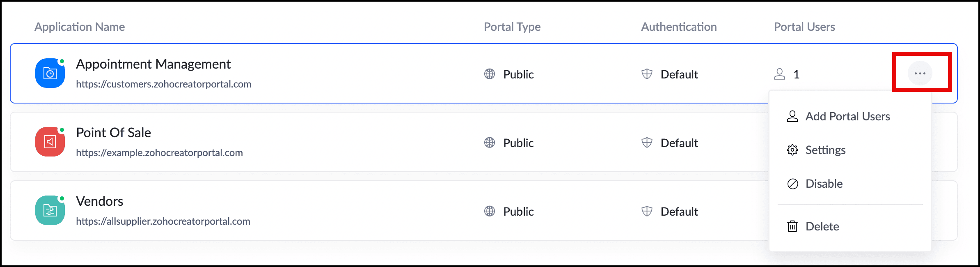980x267 pixels.
Task: Visit the example.zohocreatorportal.com portal URL
Action: (159, 153)
